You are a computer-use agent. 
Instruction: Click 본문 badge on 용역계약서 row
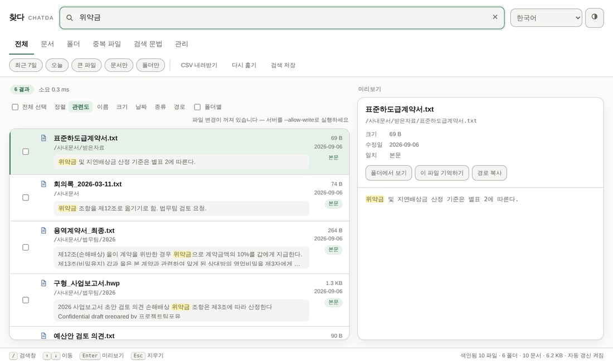coord(333,249)
